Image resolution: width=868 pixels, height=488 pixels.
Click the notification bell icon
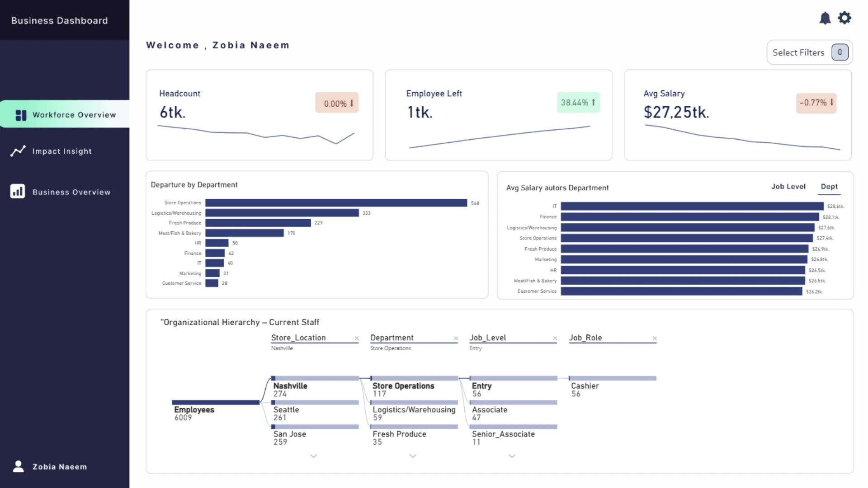coord(825,18)
